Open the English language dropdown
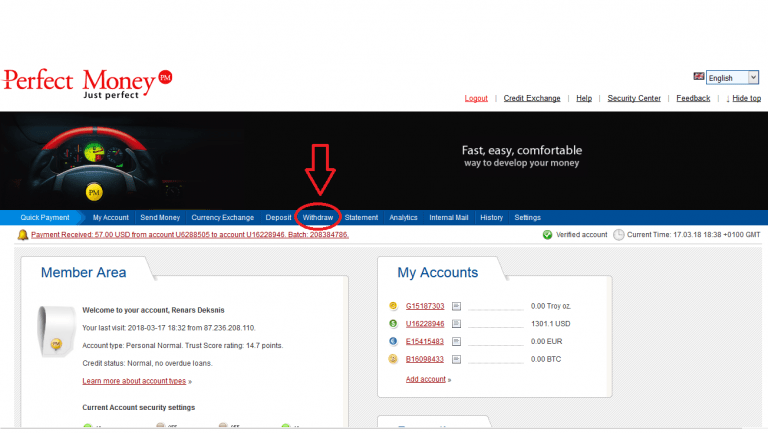 pyautogui.click(x=733, y=78)
